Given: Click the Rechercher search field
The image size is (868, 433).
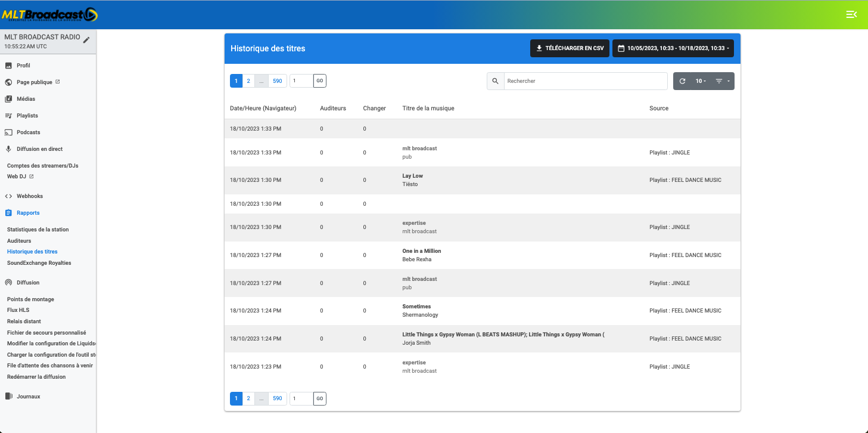Looking at the screenshot, I should coord(585,81).
